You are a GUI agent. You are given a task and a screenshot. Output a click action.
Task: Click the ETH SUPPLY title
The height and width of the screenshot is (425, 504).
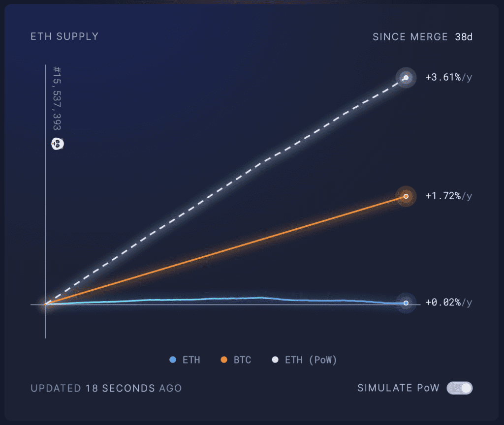[x=64, y=36]
